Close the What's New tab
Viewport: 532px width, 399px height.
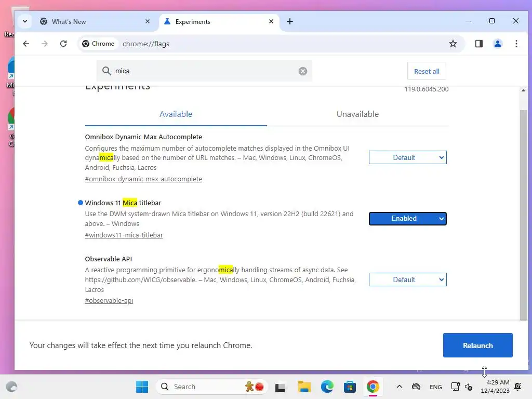[x=147, y=21]
